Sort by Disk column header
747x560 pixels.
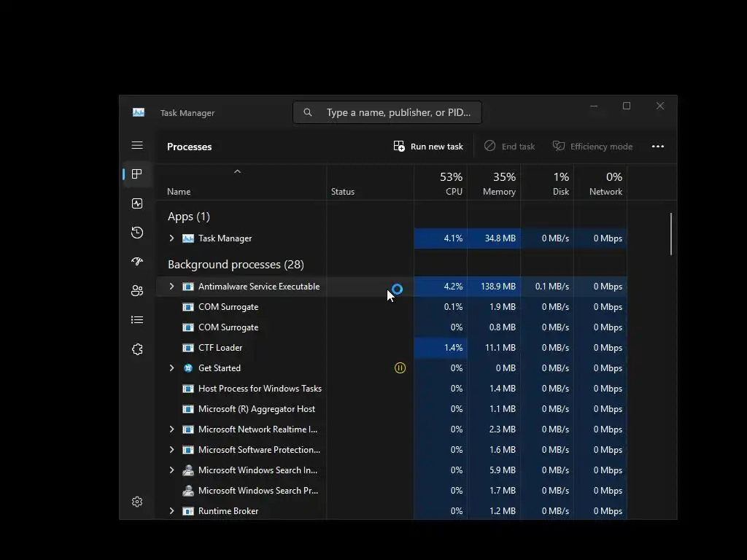coord(547,183)
